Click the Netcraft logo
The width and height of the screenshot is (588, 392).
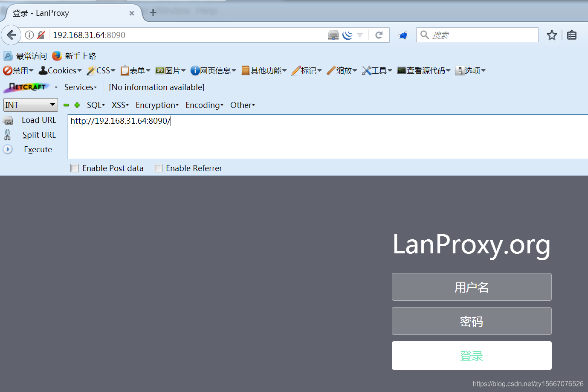[27, 87]
